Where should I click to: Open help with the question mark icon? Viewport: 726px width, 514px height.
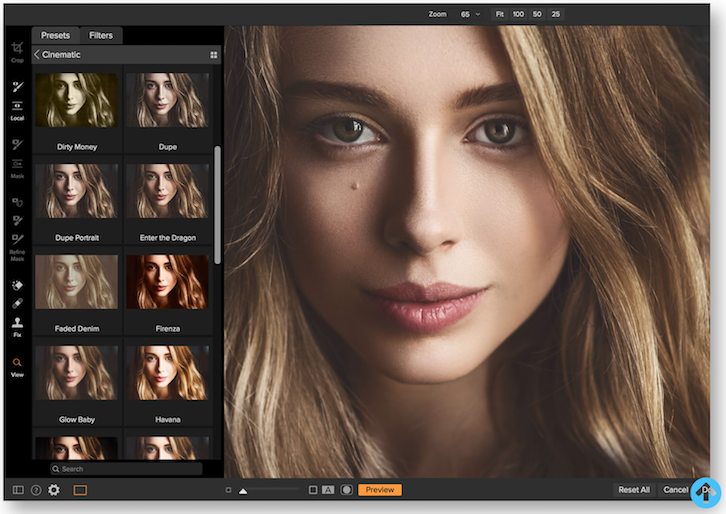36,490
